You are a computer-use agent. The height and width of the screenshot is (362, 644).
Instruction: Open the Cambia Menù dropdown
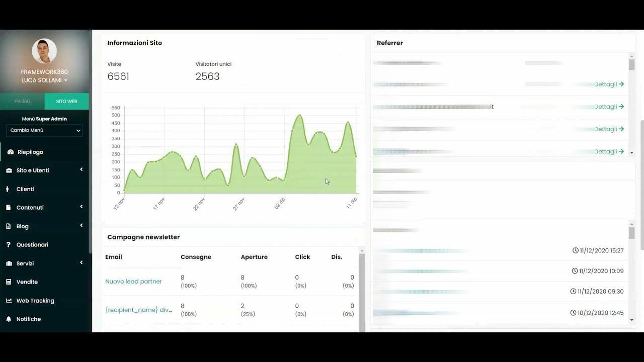(44, 130)
